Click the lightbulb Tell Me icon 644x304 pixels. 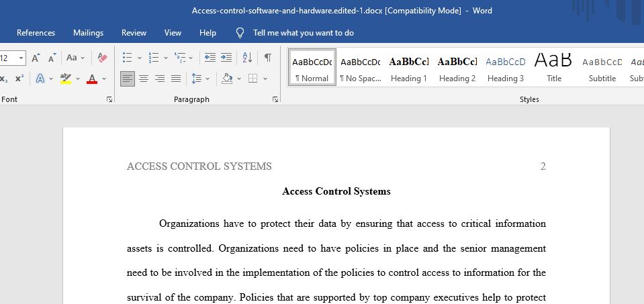tap(240, 33)
